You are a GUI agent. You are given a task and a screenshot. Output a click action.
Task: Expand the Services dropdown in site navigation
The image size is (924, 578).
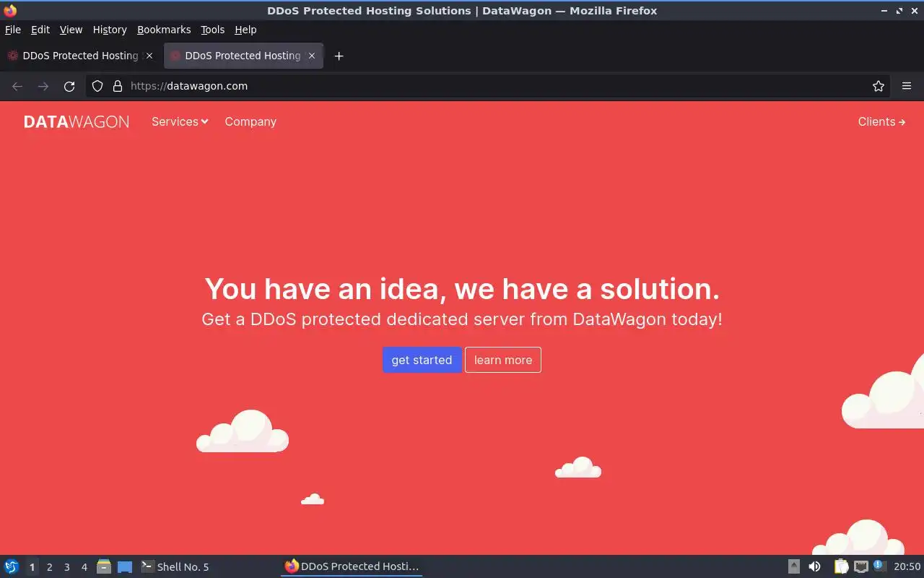[180, 121]
